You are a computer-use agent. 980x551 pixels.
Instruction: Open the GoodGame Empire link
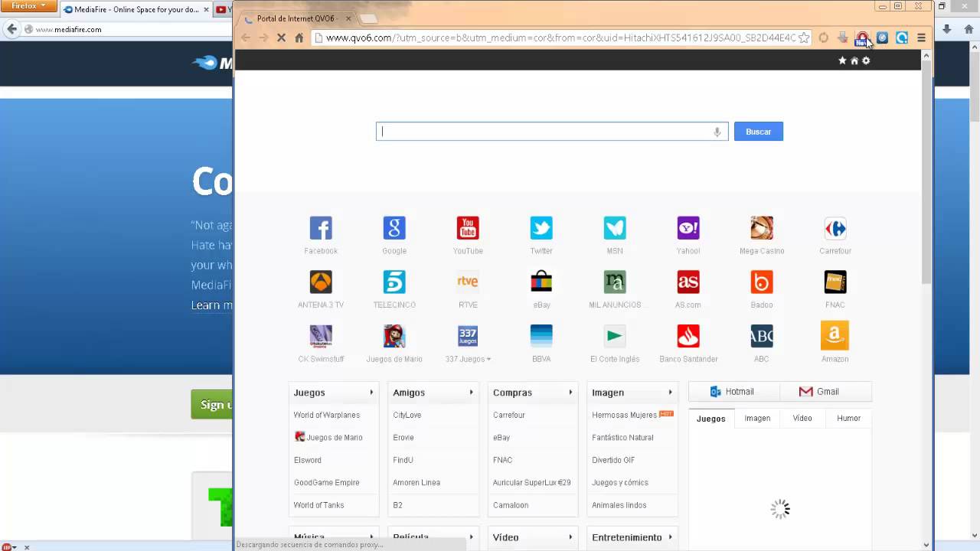326,483
